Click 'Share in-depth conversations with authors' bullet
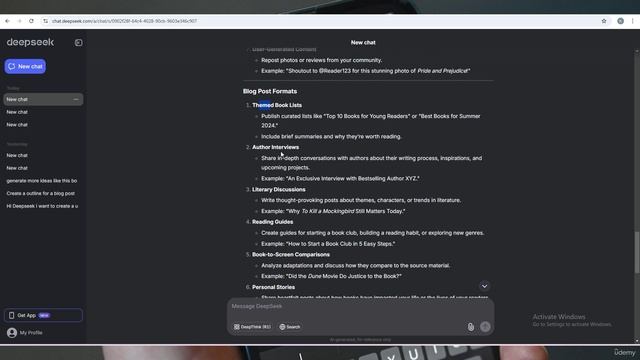640x360 pixels. point(371,163)
